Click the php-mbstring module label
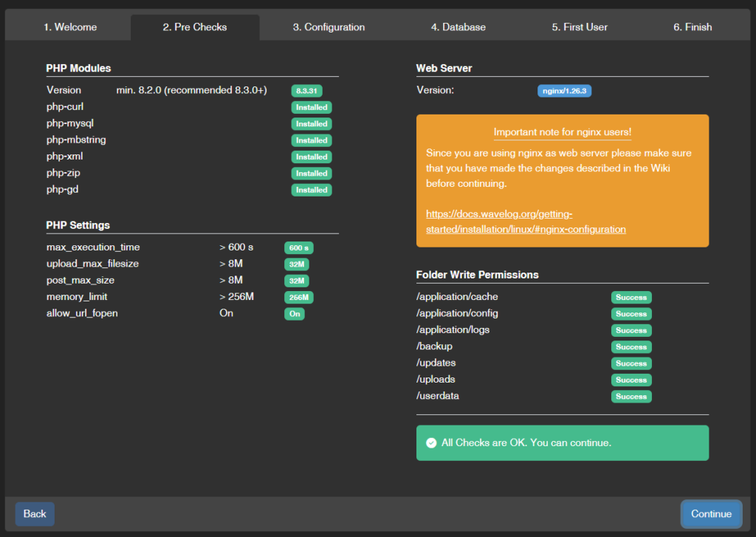Viewport: 756px width, 537px height. click(76, 140)
